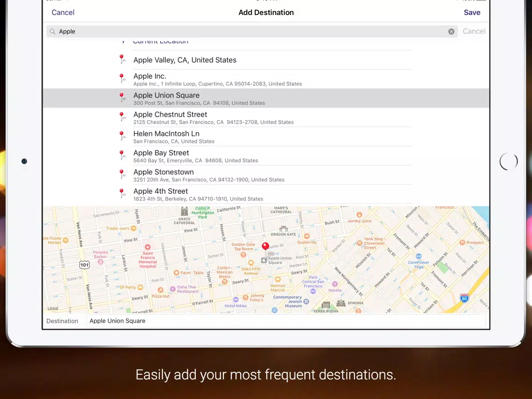Select the Apple Union Square result

266,98
